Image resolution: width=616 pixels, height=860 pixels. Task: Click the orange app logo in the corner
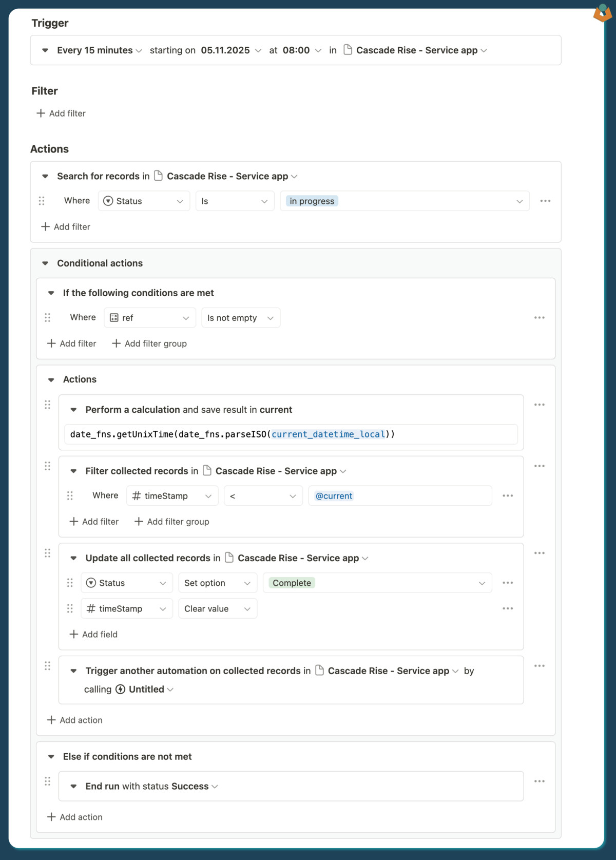[602, 12]
